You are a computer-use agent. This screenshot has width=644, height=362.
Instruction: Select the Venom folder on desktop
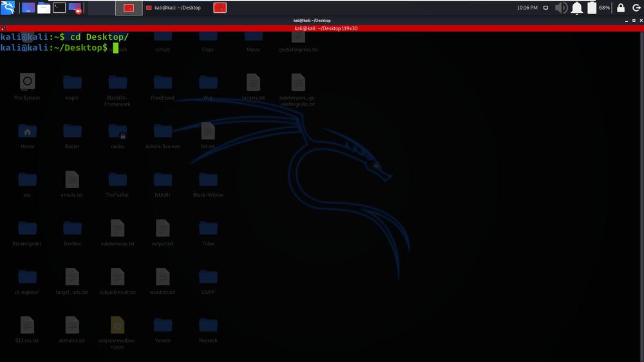click(x=163, y=330)
